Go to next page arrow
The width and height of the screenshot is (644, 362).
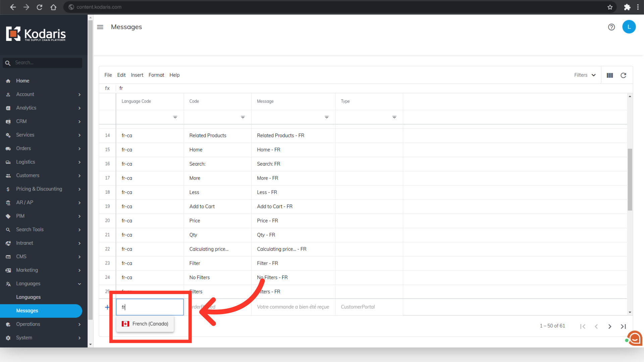(x=610, y=326)
